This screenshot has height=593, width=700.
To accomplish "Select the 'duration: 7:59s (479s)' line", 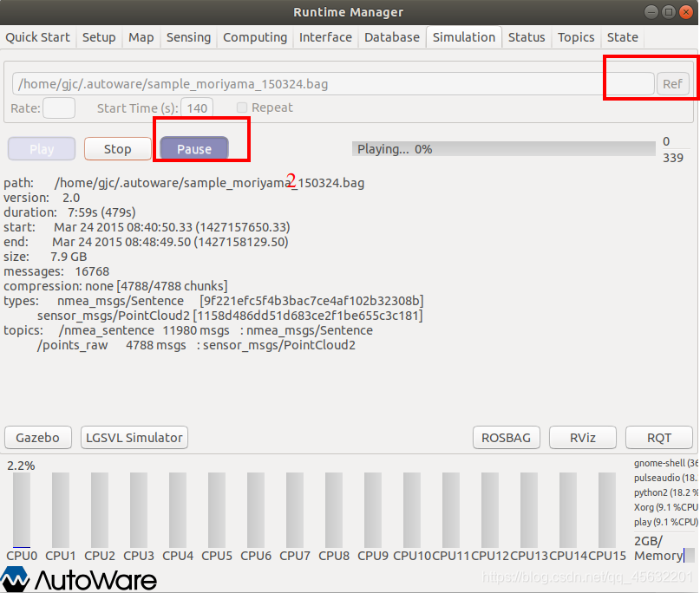I will 69,212.
